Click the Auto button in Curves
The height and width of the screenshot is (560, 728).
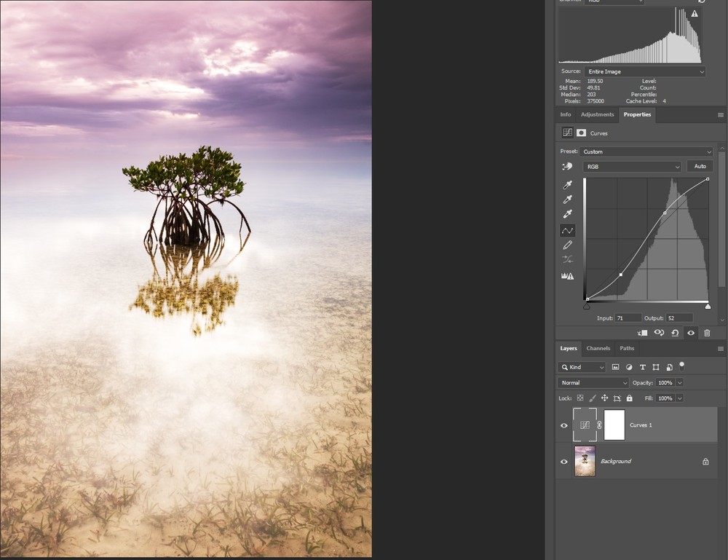coord(700,166)
